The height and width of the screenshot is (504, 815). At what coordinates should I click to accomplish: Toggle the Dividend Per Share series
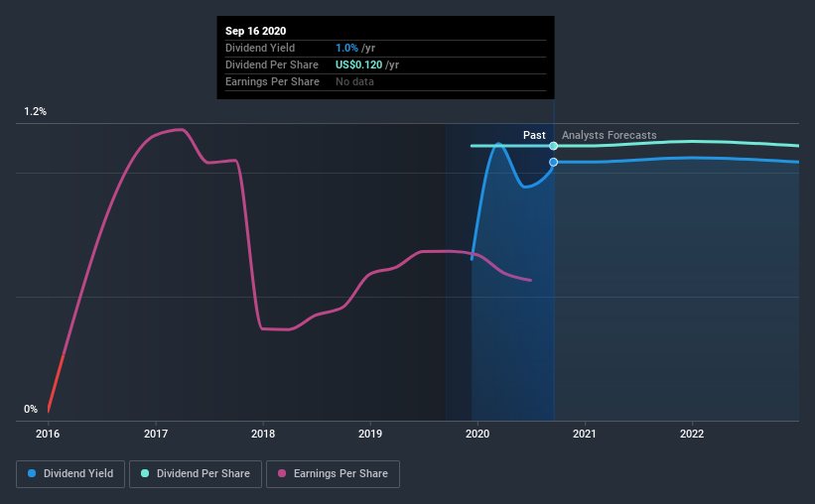click(196, 474)
